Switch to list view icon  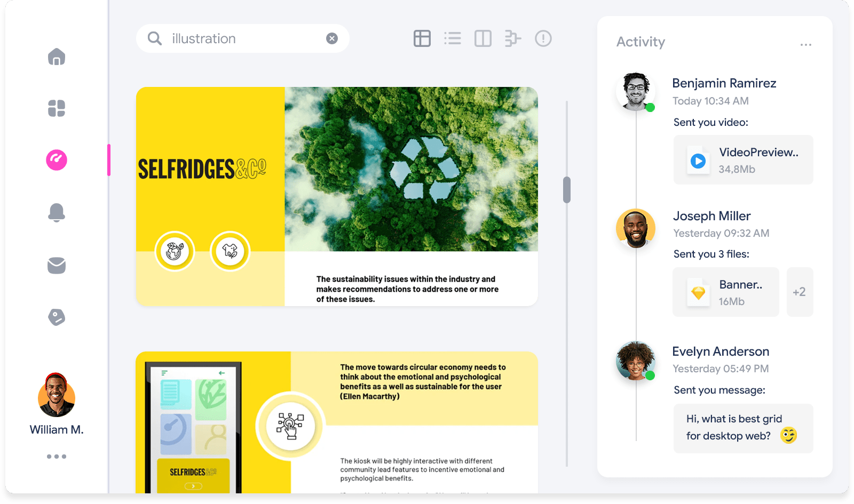[x=453, y=38]
